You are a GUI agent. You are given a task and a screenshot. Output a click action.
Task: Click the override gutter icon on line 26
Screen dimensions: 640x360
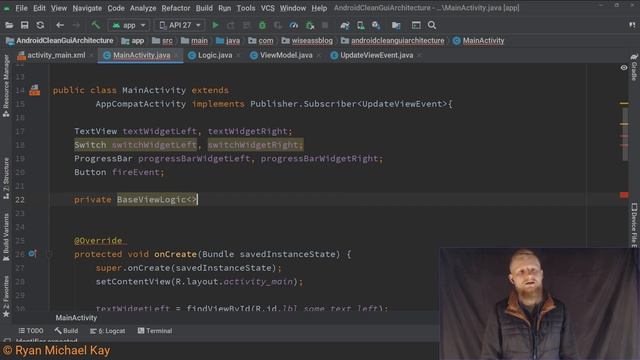click(33, 254)
